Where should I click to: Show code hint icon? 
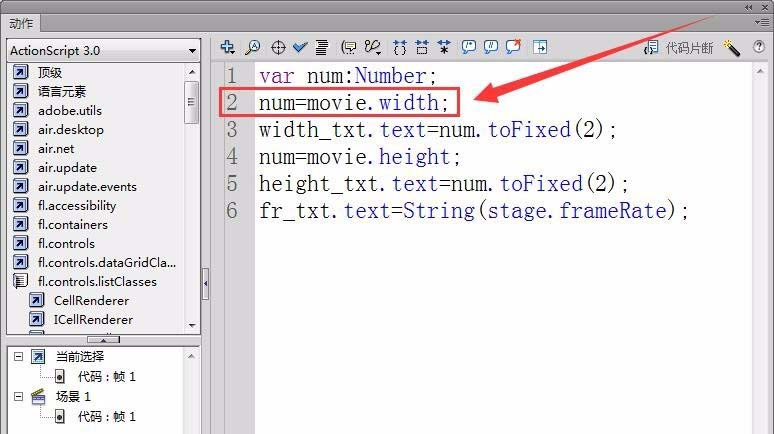(x=348, y=47)
